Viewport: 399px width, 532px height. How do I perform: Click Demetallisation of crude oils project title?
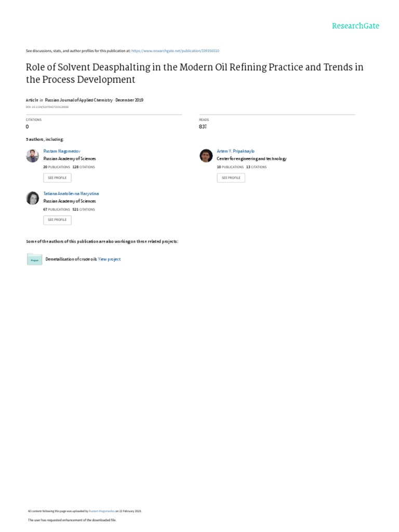click(71, 259)
